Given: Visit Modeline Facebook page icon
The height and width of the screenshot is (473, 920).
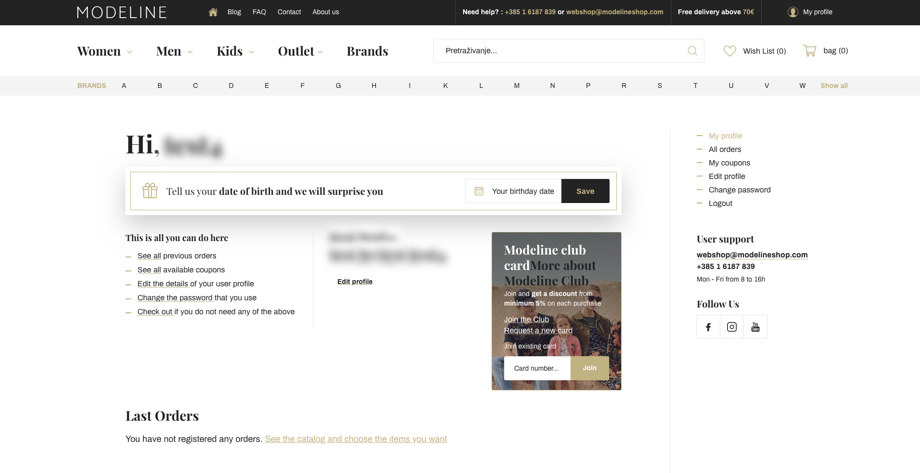Looking at the screenshot, I should 708,327.
